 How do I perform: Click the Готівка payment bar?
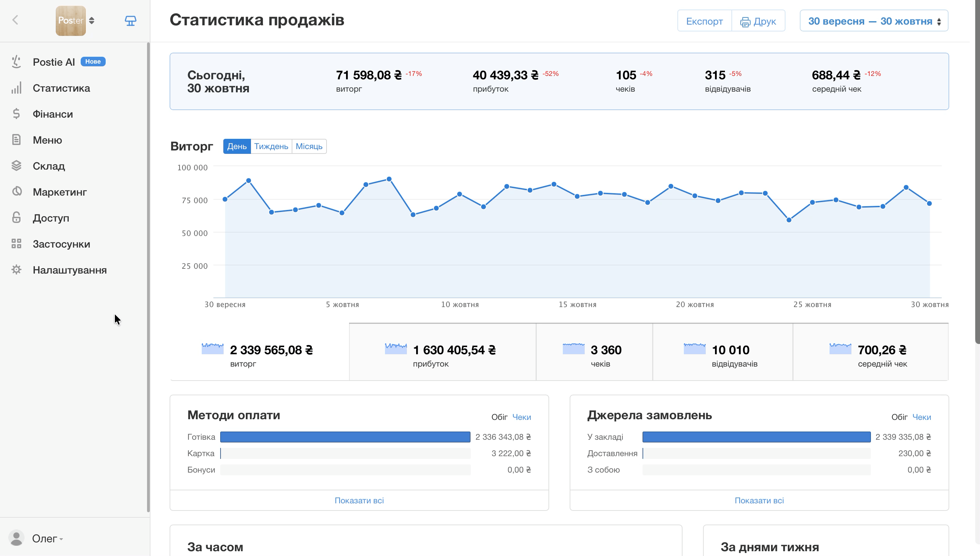(345, 437)
